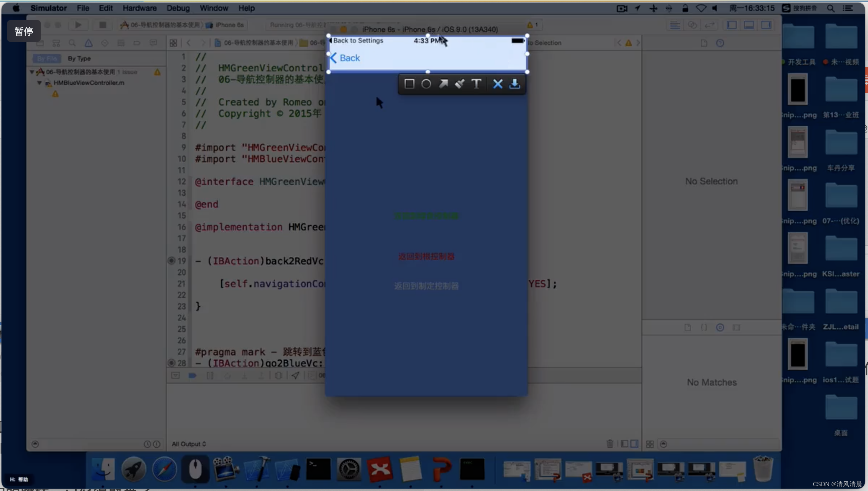Select the arrow annotation tool
The height and width of the screenshot is (491, 868).
click(443, 84)
